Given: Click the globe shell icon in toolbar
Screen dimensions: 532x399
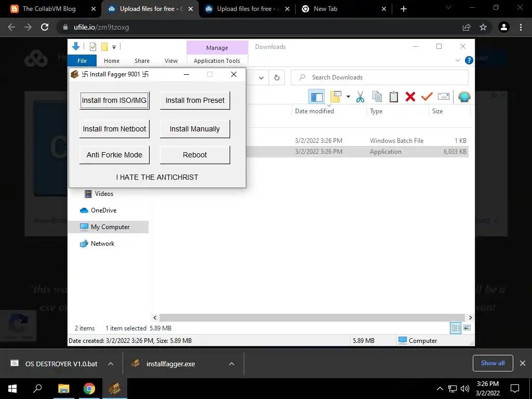Looking at the screenshot, I should 464,97.
